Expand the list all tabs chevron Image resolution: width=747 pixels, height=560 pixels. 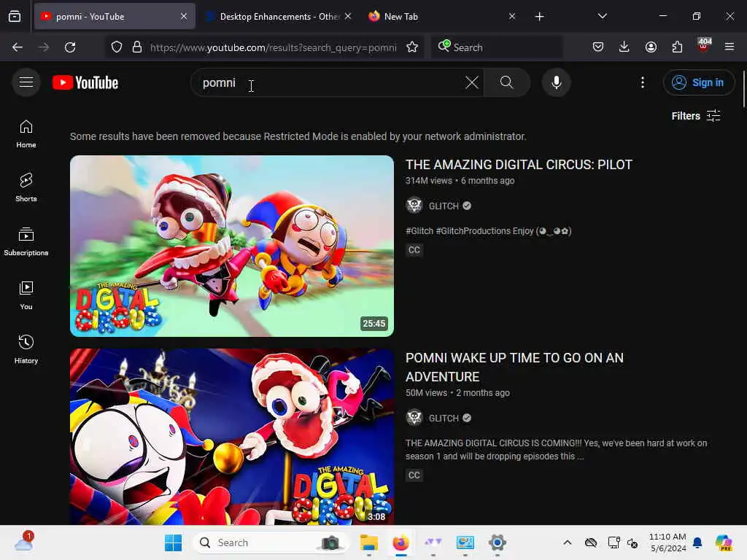coord(602,17)
